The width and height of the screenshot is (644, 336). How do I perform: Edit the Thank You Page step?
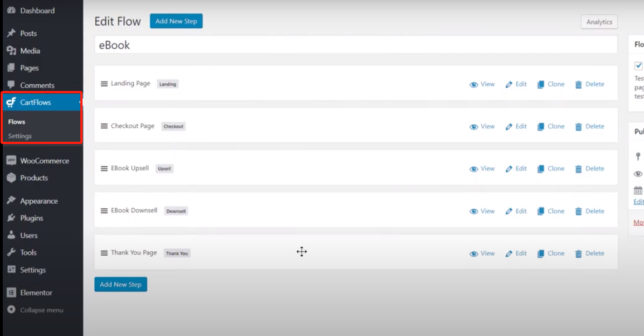[516, 253]
